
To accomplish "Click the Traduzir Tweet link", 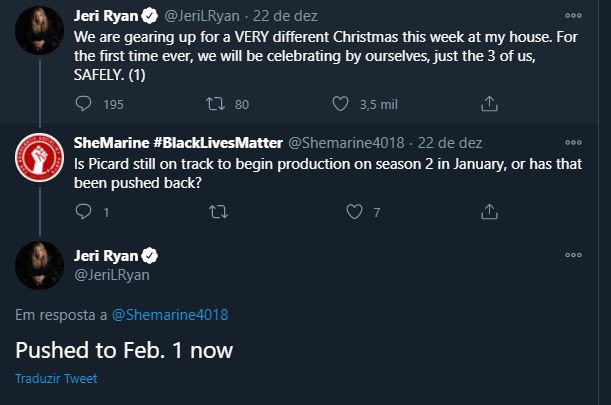I will pos(56,379).
